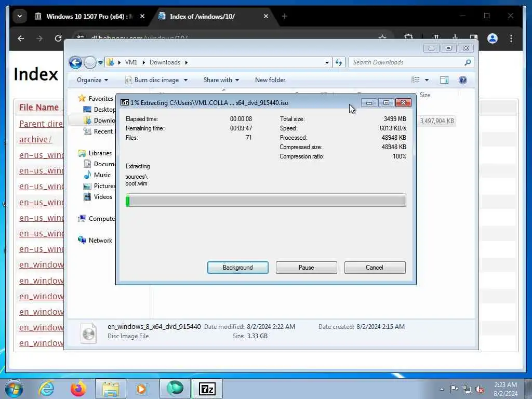Click the Explorer forward arrow button

(90, 62)
